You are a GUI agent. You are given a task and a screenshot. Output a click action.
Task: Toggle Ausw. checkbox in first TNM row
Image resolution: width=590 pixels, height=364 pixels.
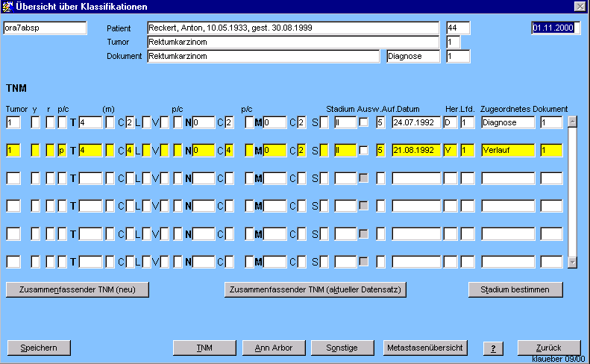pos(364,122)
